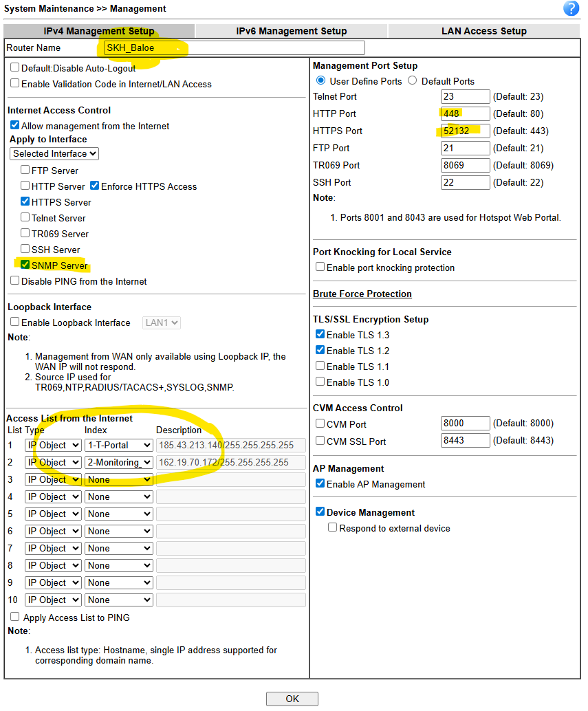The height and width of the screenshot is (711, 588).
Task: Switch to IPv6 Management Setup tab
Action: coord(291,31)
